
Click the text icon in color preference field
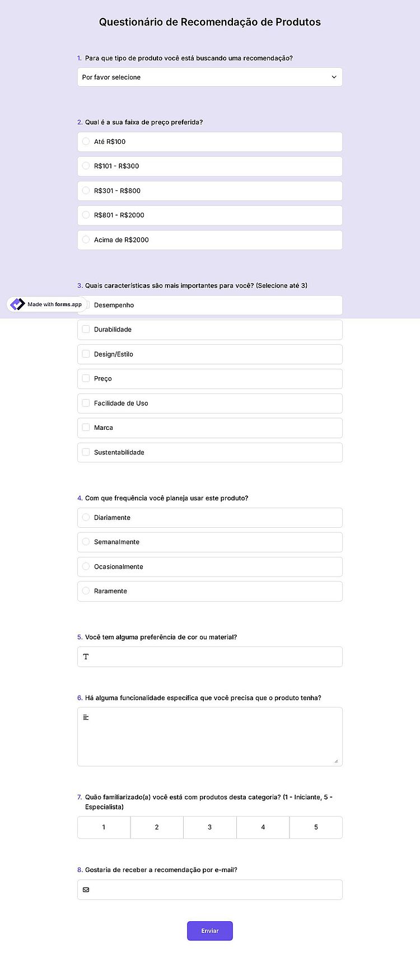pos(86,657)
